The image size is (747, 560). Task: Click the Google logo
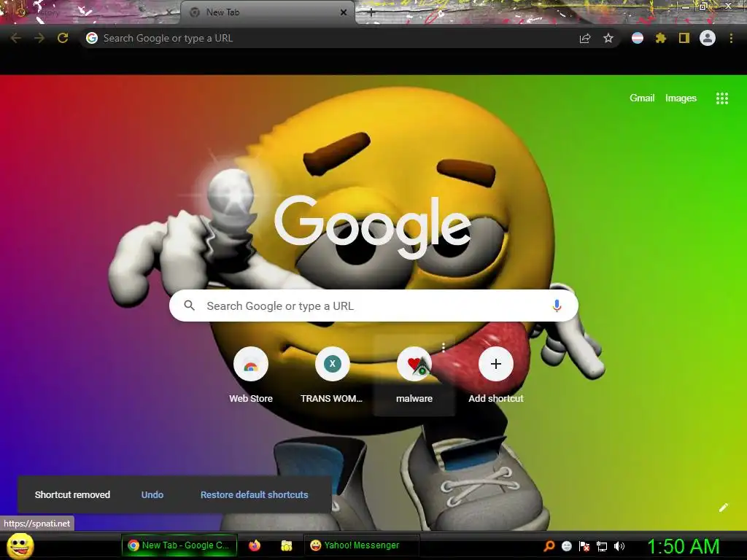[x=373, y=227]
